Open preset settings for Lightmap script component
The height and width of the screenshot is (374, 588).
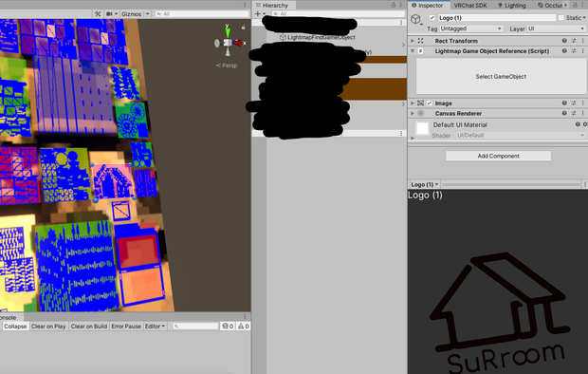574,50
